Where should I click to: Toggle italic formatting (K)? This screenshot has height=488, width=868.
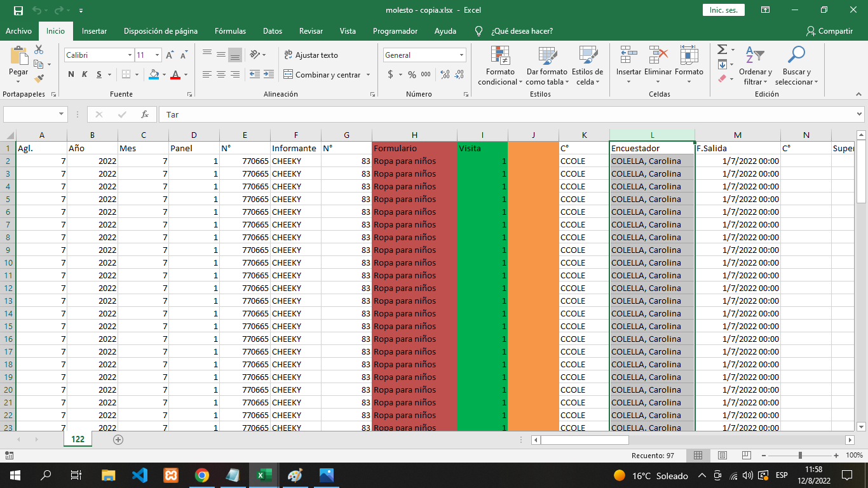85,74
